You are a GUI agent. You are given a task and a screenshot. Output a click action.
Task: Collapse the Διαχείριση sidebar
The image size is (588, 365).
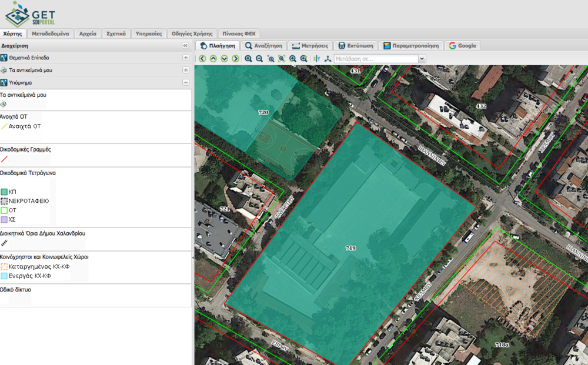pos(185,45)
